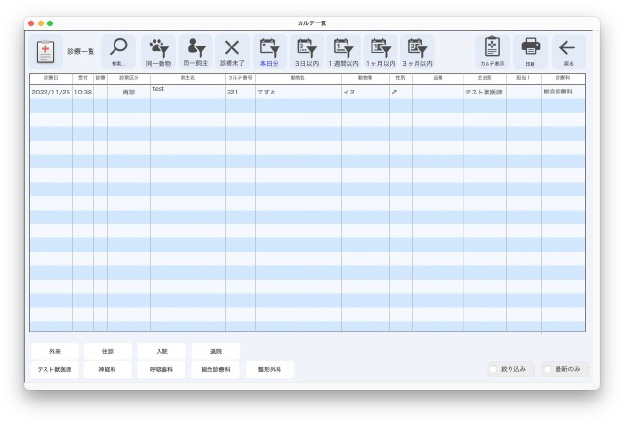The height and width of the screenshot is (430, 627).
Task: Enable the 絞り込み checkbox
Action: tap(493, 369)
